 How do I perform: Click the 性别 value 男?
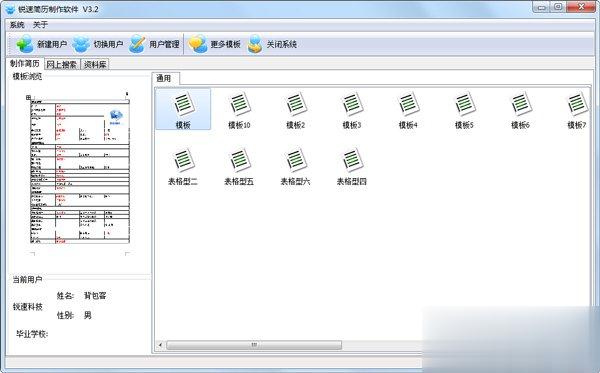click(x=88, y=315)
